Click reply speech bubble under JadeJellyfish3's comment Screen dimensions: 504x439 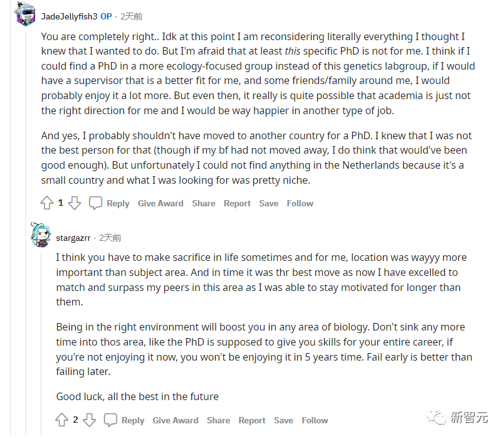tap(96, 203)
